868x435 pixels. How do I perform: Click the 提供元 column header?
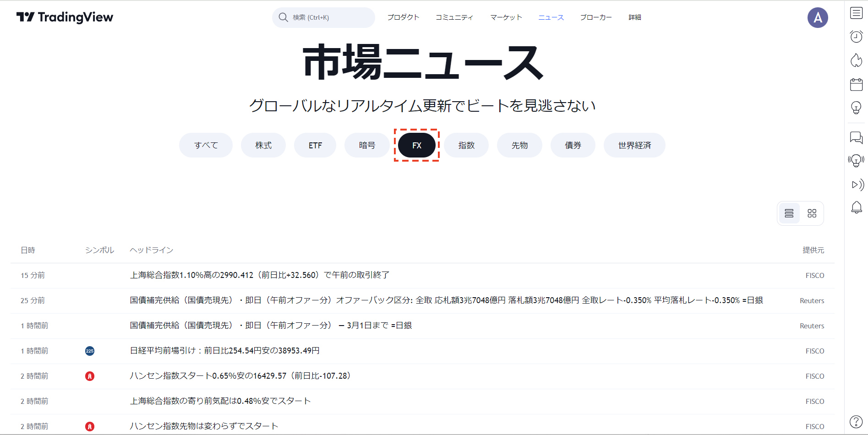pyautogui.click(x=813, y=250)
